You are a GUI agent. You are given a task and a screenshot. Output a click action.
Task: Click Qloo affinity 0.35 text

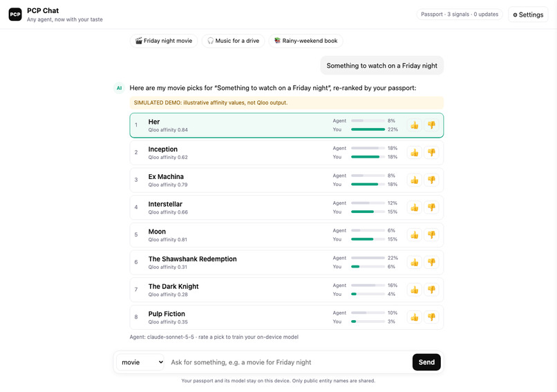[x=168, y=321]
